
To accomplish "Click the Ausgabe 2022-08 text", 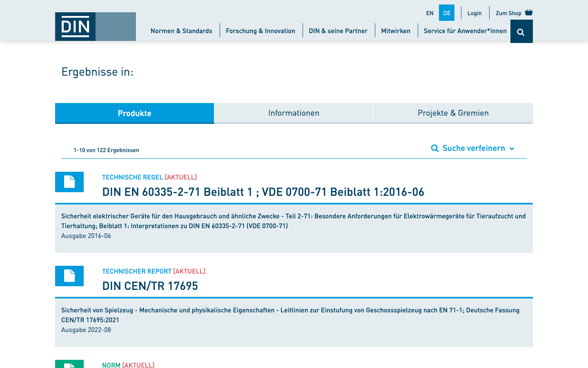I will (86, 330).
